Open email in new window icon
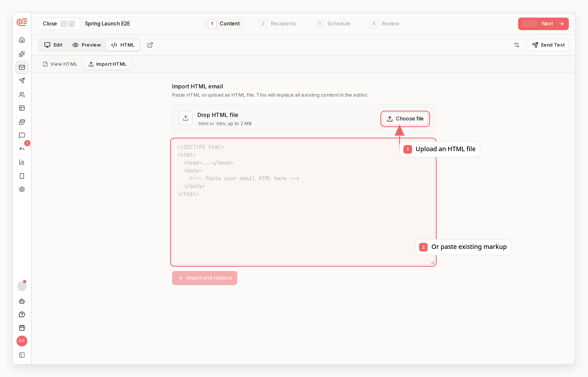The height and width of the screenshot is (377, 588). click(150, 45)
